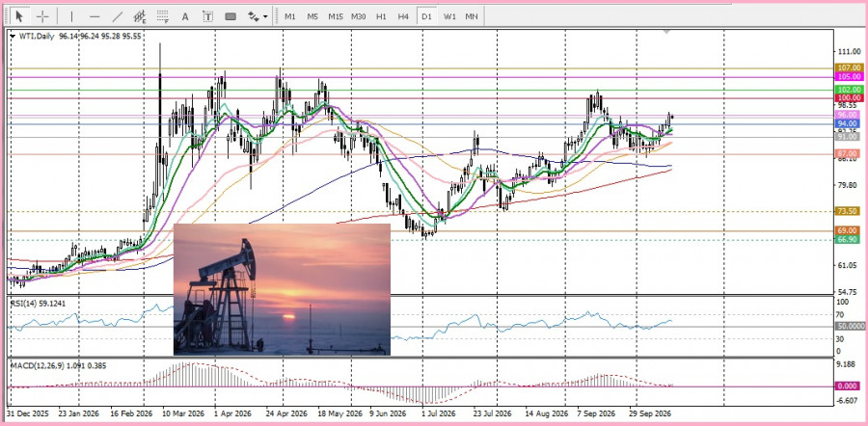Select the 73.50 price level label
This screenshot has height=426, width=868.
pyautogui.click(x=849, y=211)
